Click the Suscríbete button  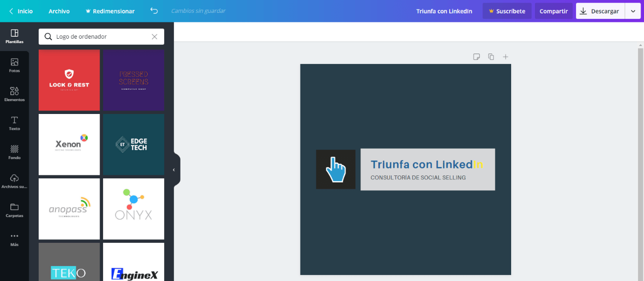click(x=507, y=11)
